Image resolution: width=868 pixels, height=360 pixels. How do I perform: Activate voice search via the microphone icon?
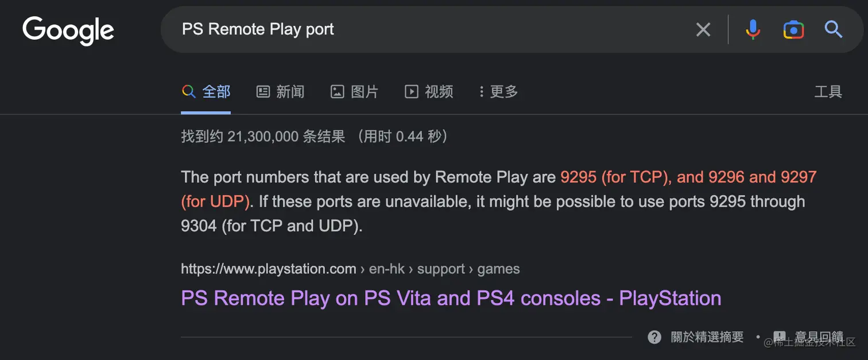[753, 29]
